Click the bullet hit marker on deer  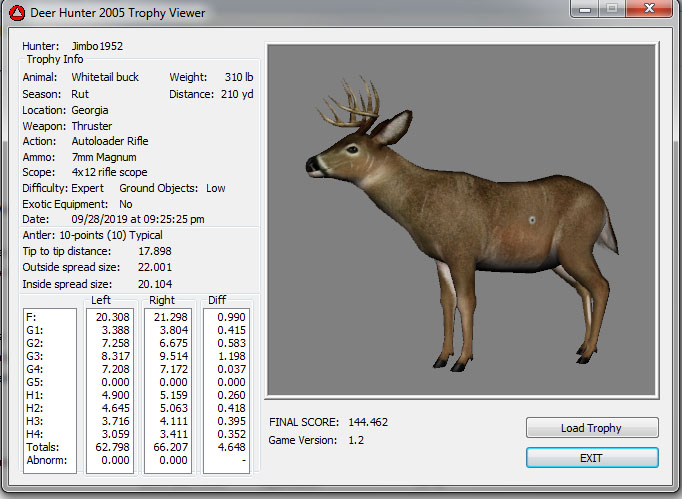pyautogui.click(x=532, y=221)
